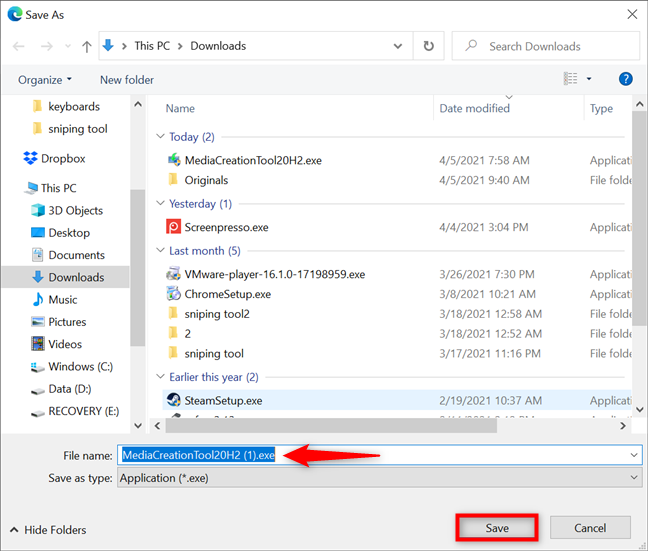Select the ChromeSetup.exe icon

174,294
